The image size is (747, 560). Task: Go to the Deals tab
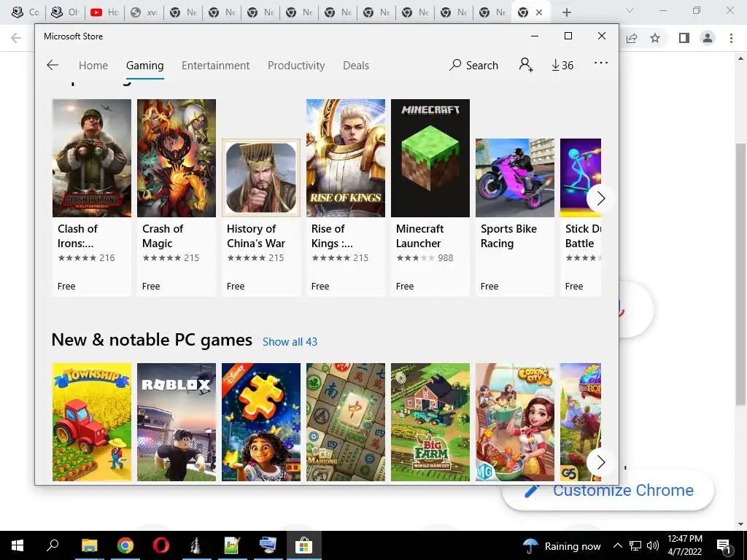pyautogui.click(x=356, y=65)
